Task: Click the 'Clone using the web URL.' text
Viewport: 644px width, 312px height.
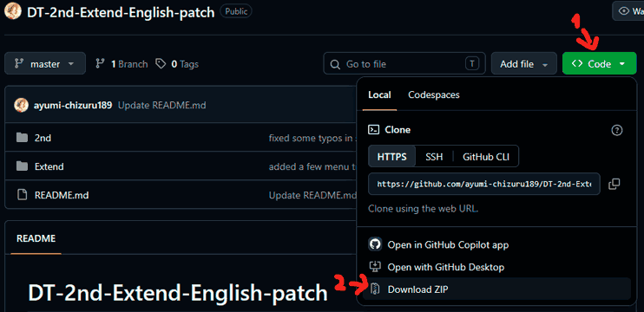Action: pos(424,209)
